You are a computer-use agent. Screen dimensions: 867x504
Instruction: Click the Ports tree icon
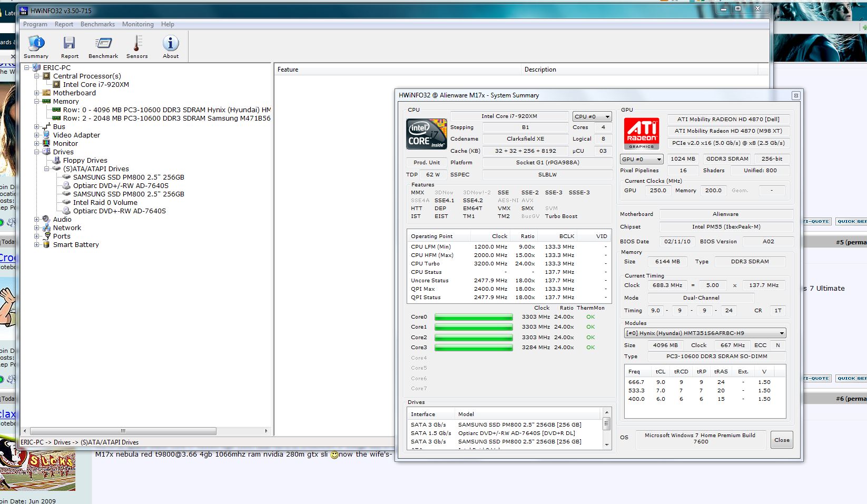46,236
